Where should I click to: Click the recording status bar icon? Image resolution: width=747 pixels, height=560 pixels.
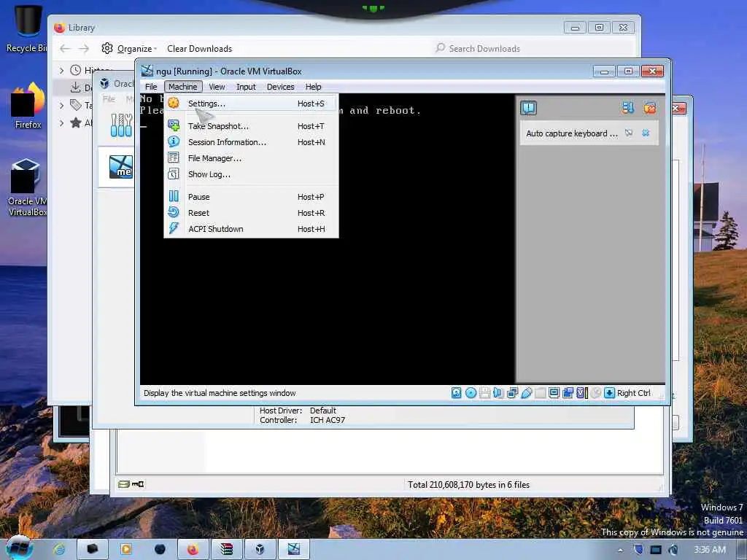(x=568, y=393)
